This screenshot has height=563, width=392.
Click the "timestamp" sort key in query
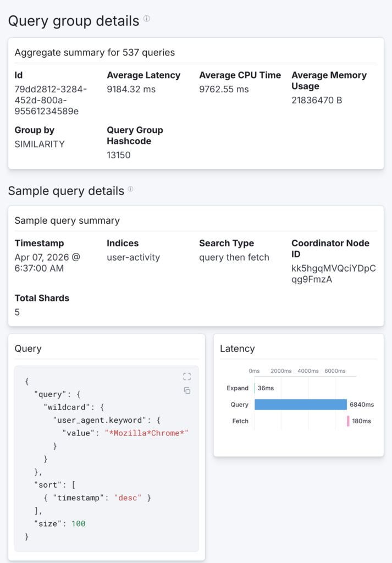pos(79,498)
